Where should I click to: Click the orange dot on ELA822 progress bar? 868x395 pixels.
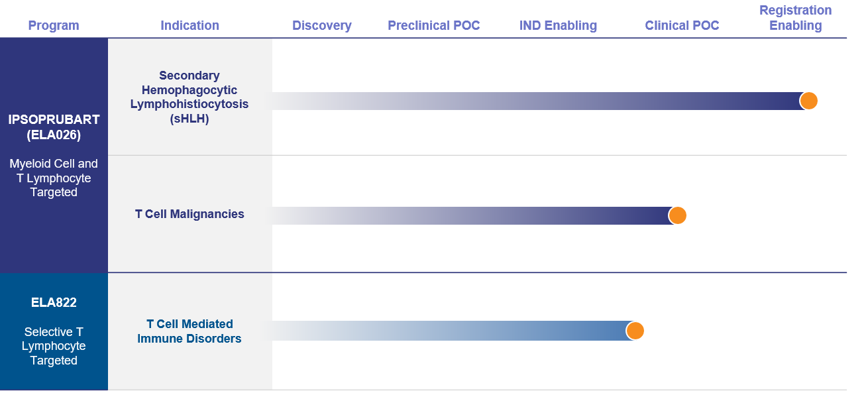pyautogui.click(x=635, y=331)
